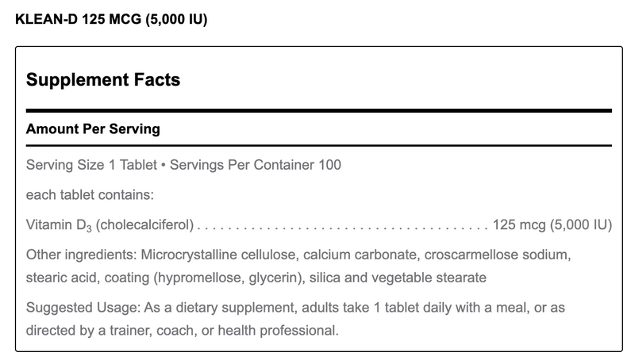635x364 pixels.
Task: Click the 'Other ingredients:' label
Action: [74, 255]
